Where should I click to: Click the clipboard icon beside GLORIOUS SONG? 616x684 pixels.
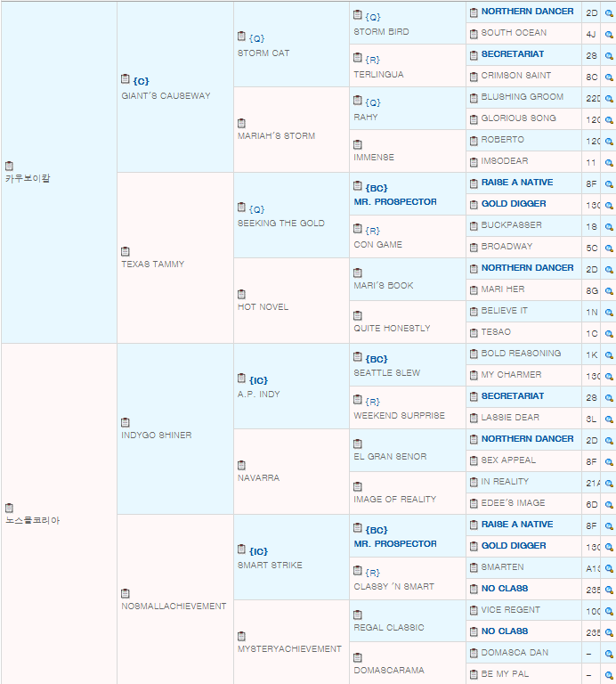coord(474,119)
